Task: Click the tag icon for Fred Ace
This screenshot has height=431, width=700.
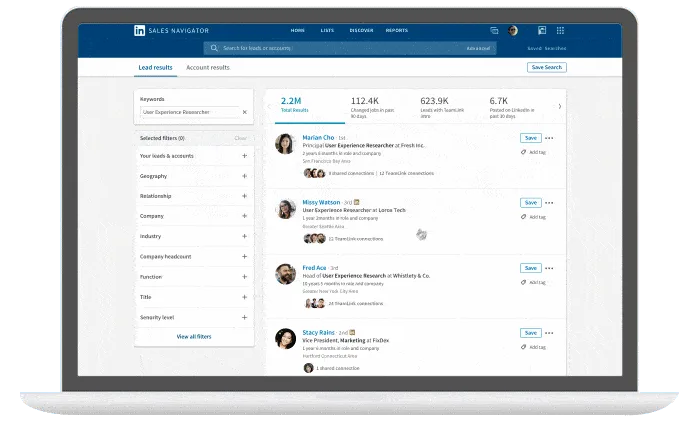Action: click(x=523, y=282)
